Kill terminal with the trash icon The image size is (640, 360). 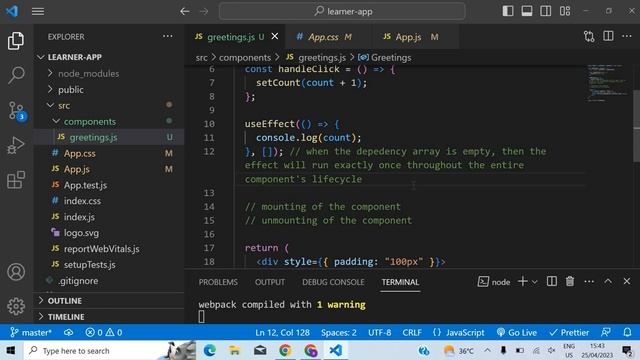[x=570, y=281]
